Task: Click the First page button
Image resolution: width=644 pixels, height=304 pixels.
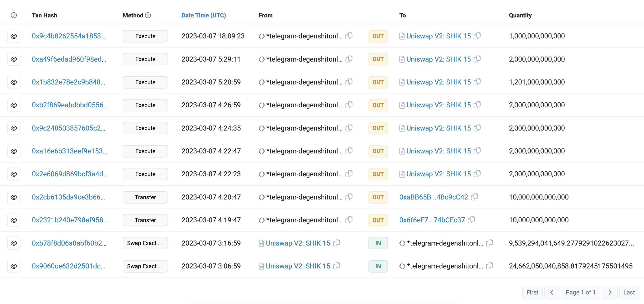Action: [x=532, y=292]
